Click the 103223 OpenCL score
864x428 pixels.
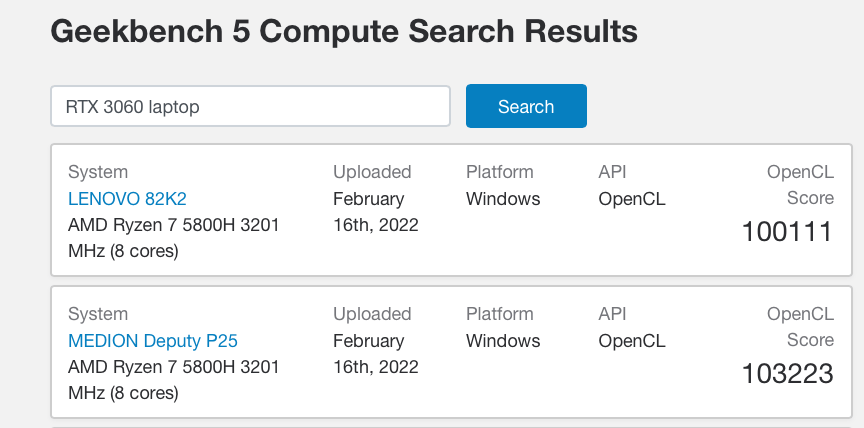[x=787, y=374]
